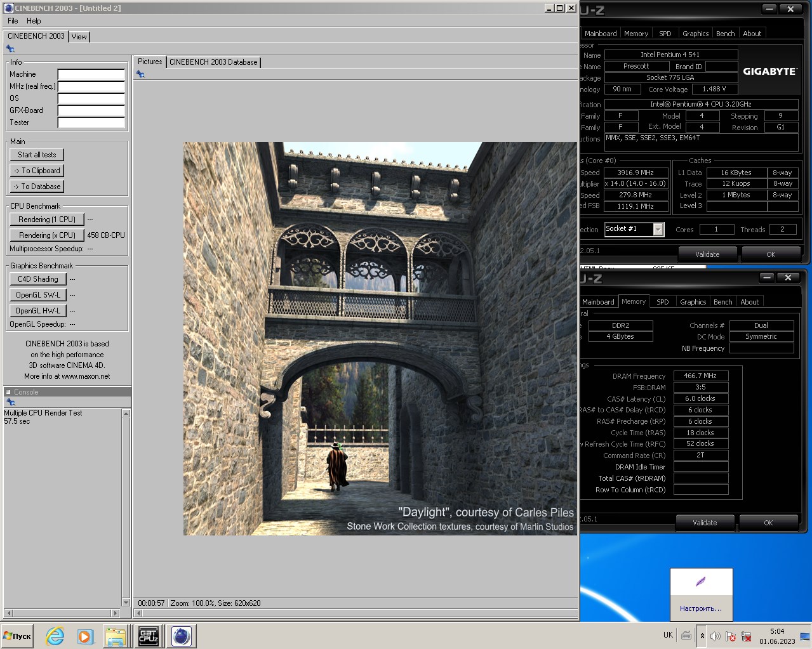Open Internet Explorer from the taskbar

[55, 636]
